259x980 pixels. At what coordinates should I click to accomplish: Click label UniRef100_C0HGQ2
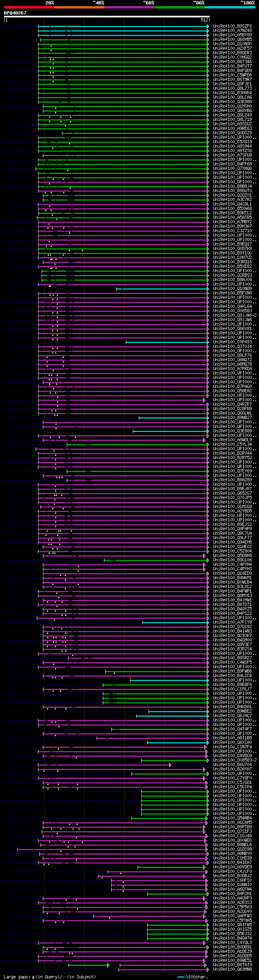tap(232, 57)
